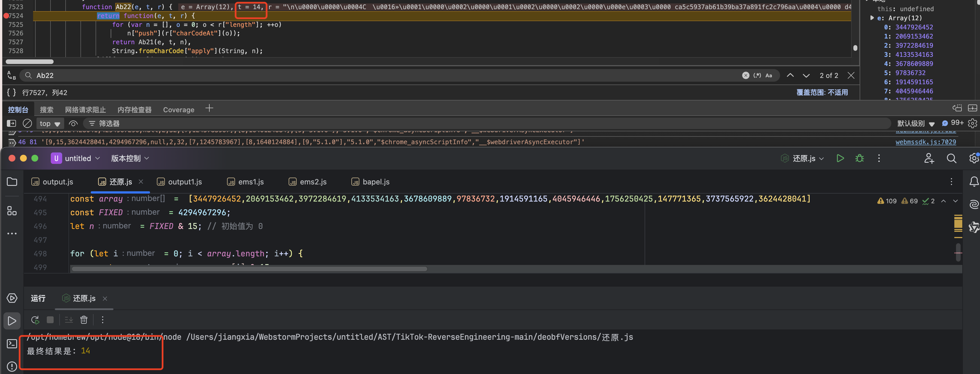Toggle breakpoint on line 7524 in DevTools
This screenshot has height=374, width=980.
[6, 16]
